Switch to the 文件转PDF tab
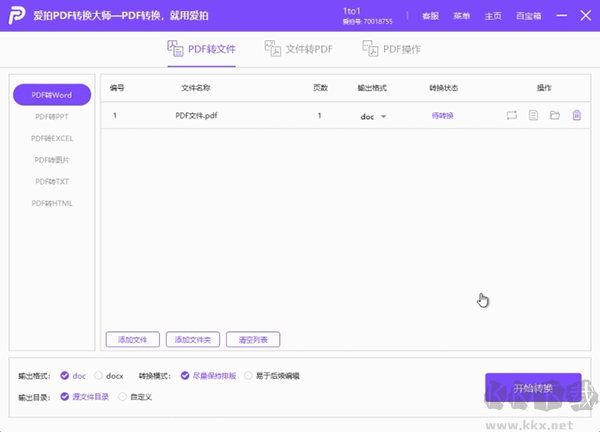 coord(299,49)
